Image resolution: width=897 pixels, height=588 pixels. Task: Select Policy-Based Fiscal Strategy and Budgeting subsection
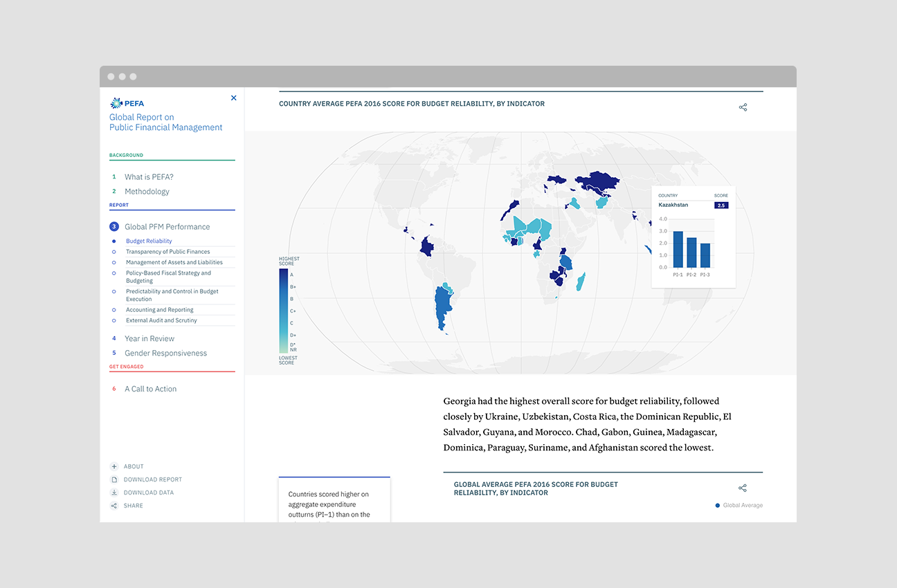(x=168, y=277)
